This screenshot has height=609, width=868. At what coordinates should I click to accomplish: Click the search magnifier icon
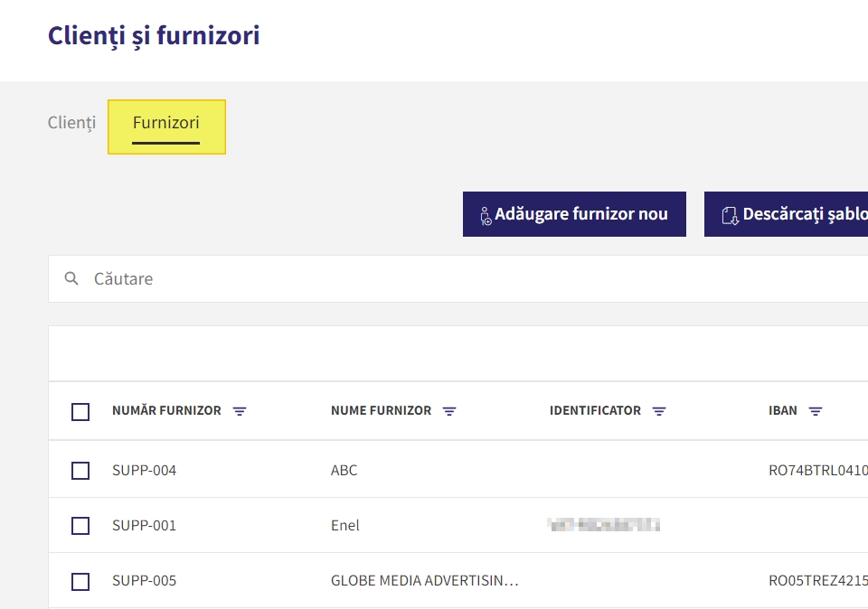(71, 278)
